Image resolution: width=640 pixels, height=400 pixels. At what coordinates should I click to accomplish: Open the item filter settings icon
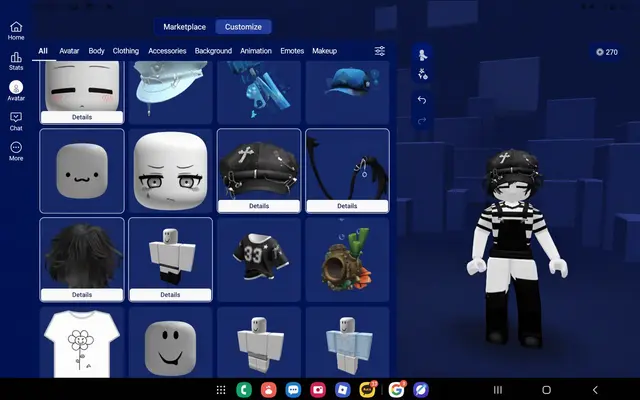[x=380, y=51]
